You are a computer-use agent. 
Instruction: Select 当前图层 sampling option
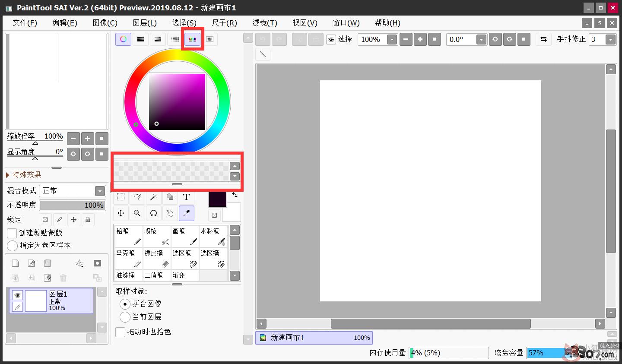(x=125, y=317)
